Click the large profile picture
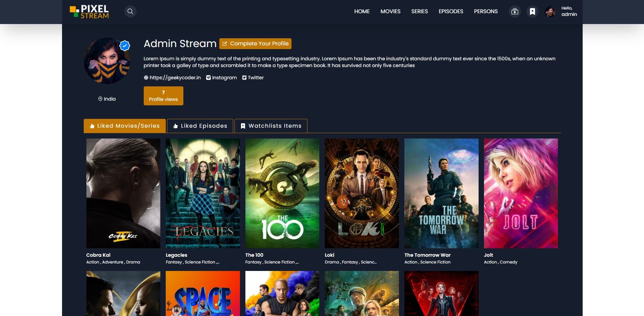Viewport: 644px width, 316px height. click(107, 61)
